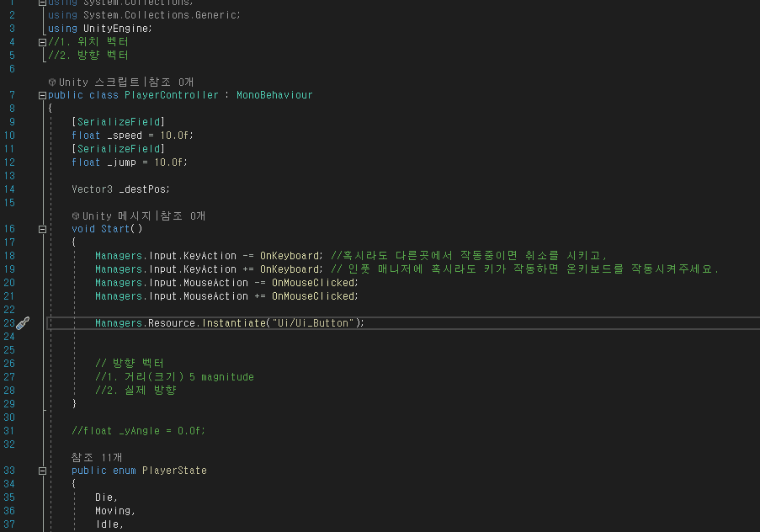Place cursor on the _destPos declaration
This screenshot has width=760, height=532.
coord(144,189)
